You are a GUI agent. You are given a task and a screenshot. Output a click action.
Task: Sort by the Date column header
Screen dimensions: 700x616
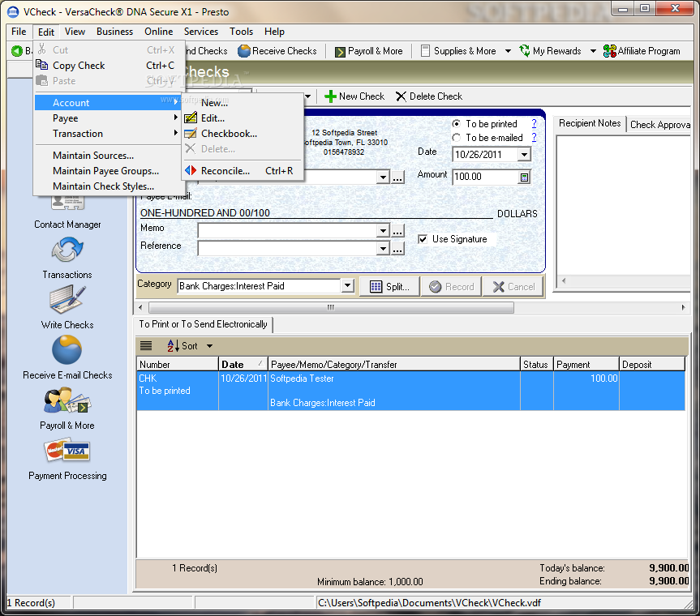(x=243, y=364)
